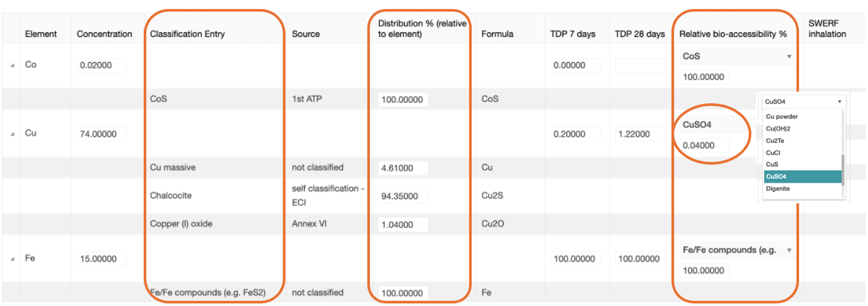Click the Cu TDP 28 days field
Image resolution: width=868 pixels, height=306 pixels.
coord(639,134)
